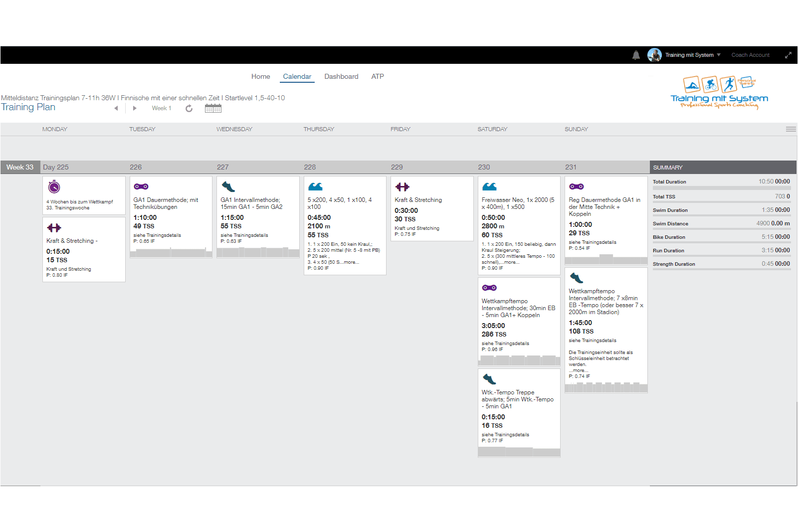Viewport: 798px width, 532px height.
Task: Toggle fullscreen with the expand arrows icon
Action: point(788,55)
